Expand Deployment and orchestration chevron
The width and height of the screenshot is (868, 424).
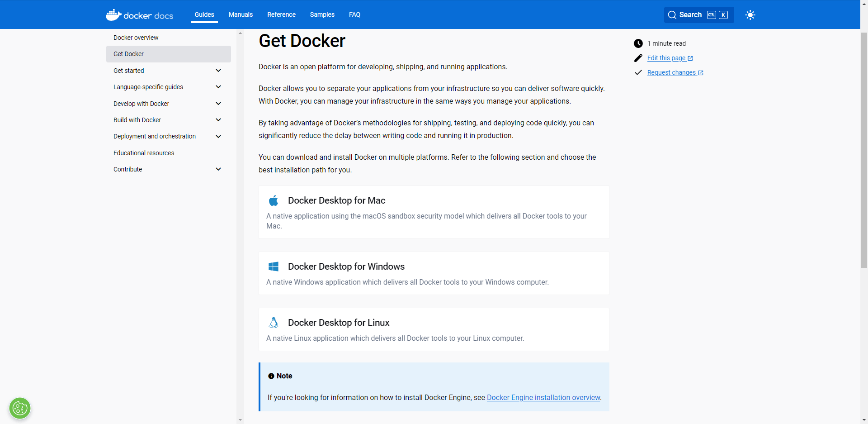[x=218, y=136]
